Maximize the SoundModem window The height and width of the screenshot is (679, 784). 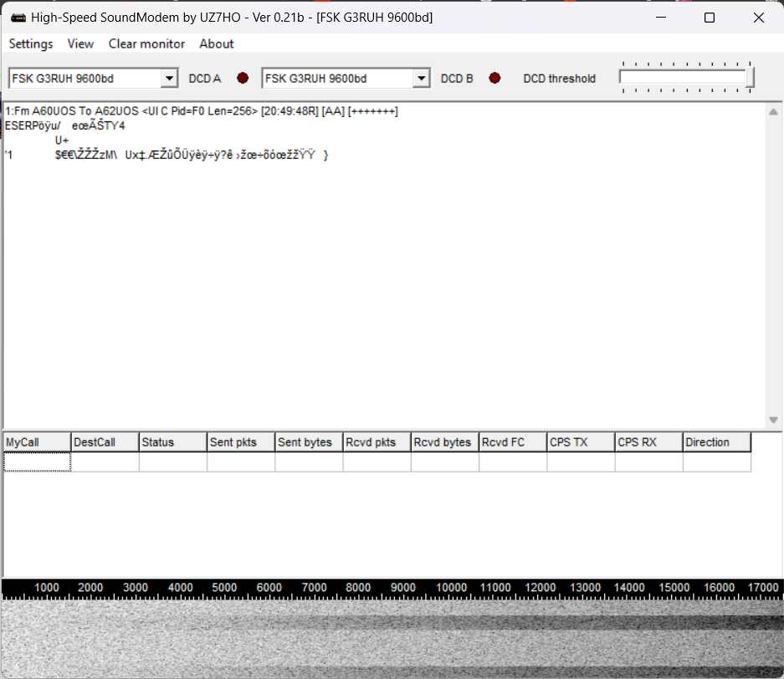tap(709, 18)
